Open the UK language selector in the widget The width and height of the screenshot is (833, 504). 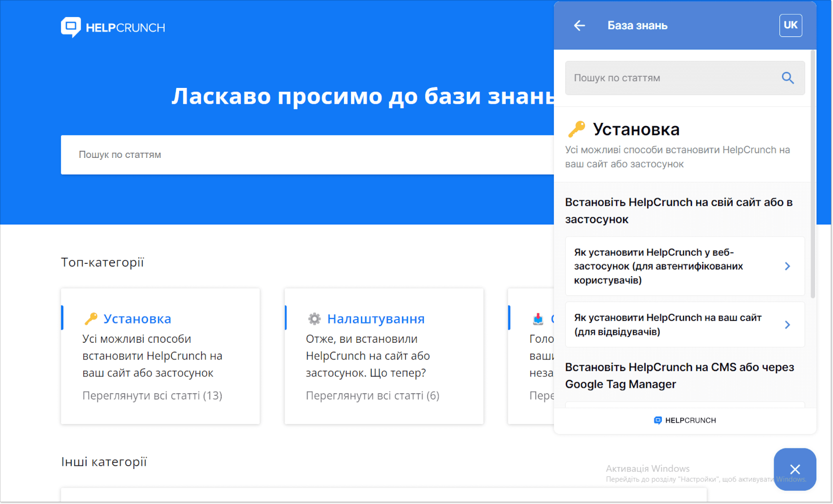click(x=790, y=25)
